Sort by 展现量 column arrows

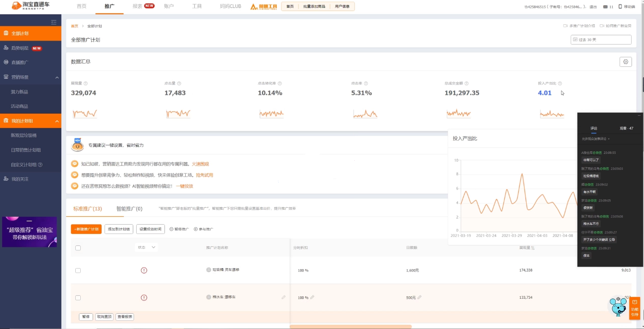533,247
